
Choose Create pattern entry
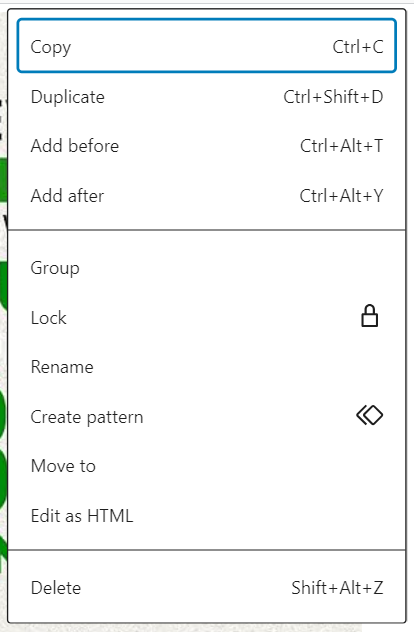[207, 416]
